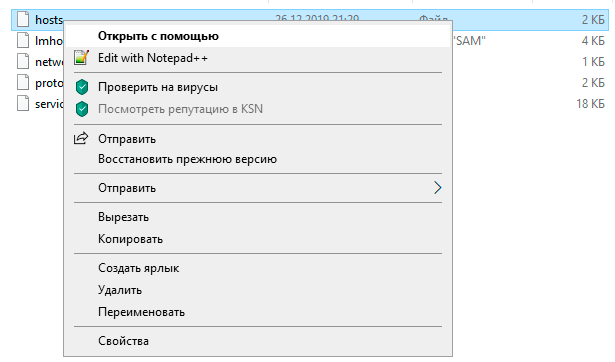
Task: Select the file name starting with 'proto'
Action: point(49,83)
